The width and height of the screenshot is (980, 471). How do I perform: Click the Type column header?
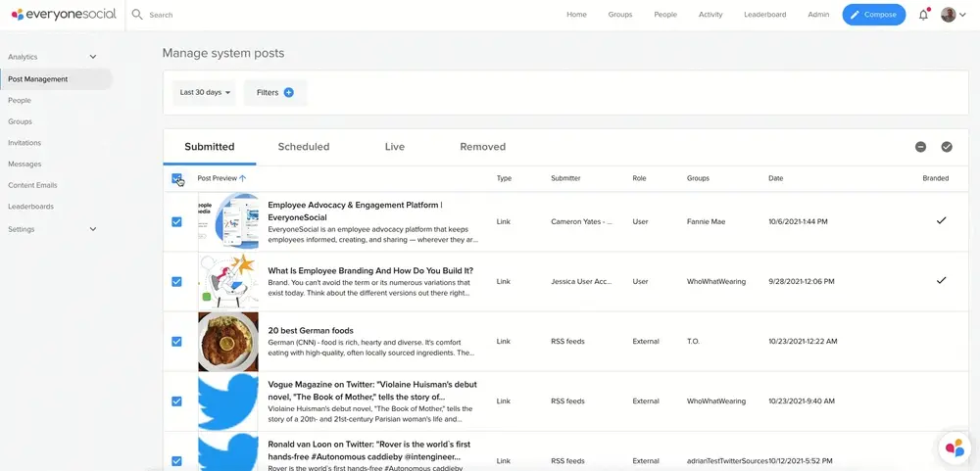(x=504, y=178)
